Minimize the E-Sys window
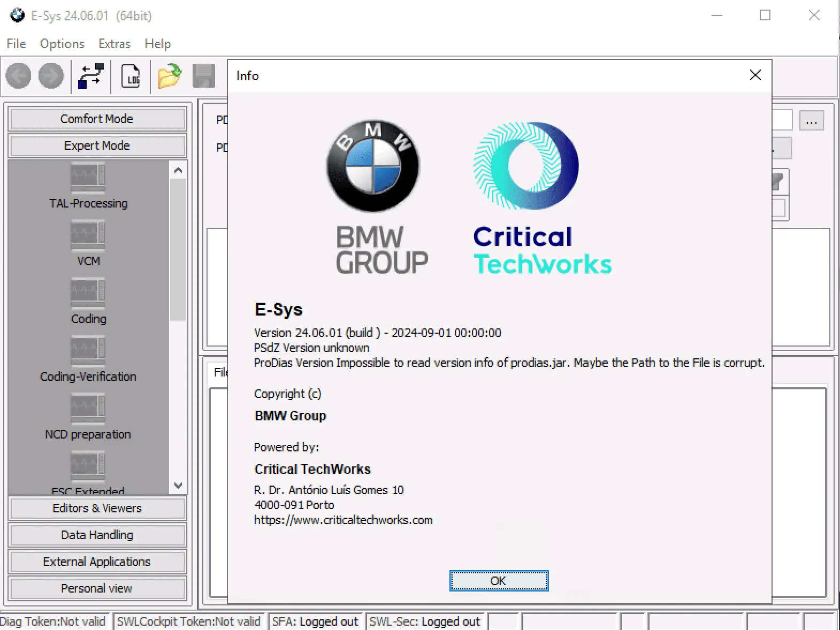This screenshot has height=630, width=840. (716, 15)
